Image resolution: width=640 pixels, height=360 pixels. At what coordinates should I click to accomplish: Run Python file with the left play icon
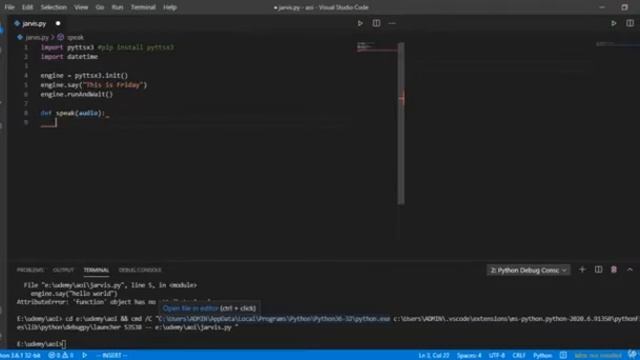pyautogui.click(x=360, y=24)
